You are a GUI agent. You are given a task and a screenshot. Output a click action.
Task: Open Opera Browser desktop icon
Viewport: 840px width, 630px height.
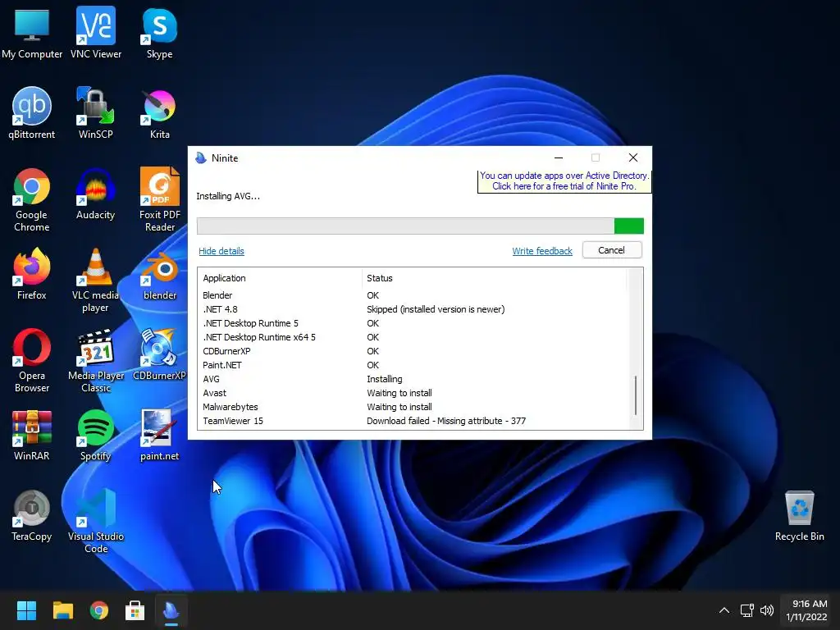pos(32,360)
